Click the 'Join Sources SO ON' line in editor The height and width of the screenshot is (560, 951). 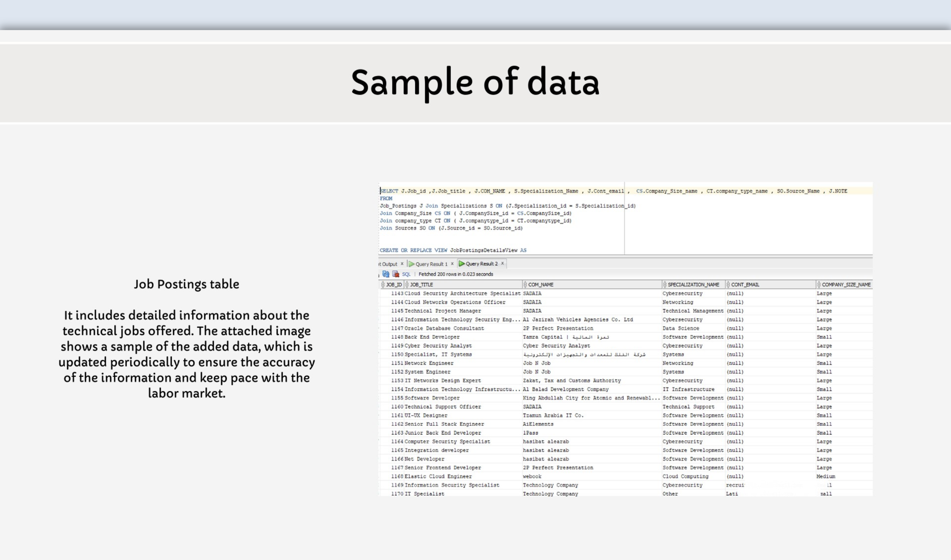(x=451, y=228)
